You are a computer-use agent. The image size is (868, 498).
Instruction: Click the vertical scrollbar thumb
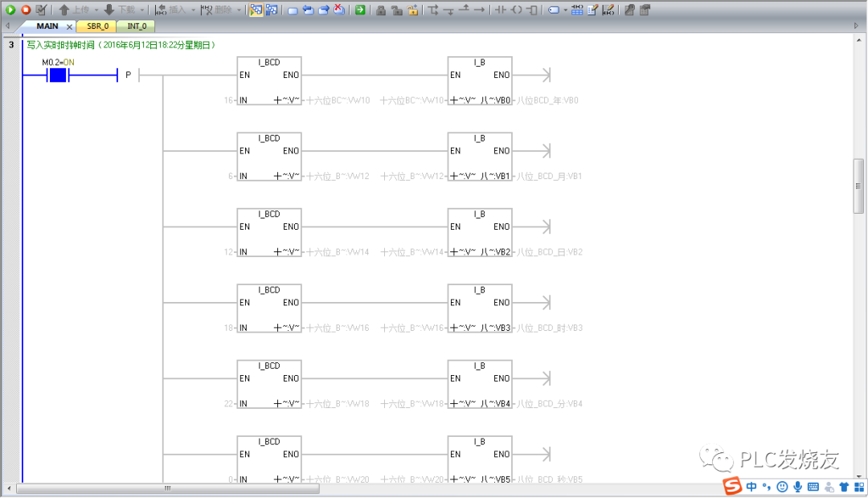tap(858, 186)
